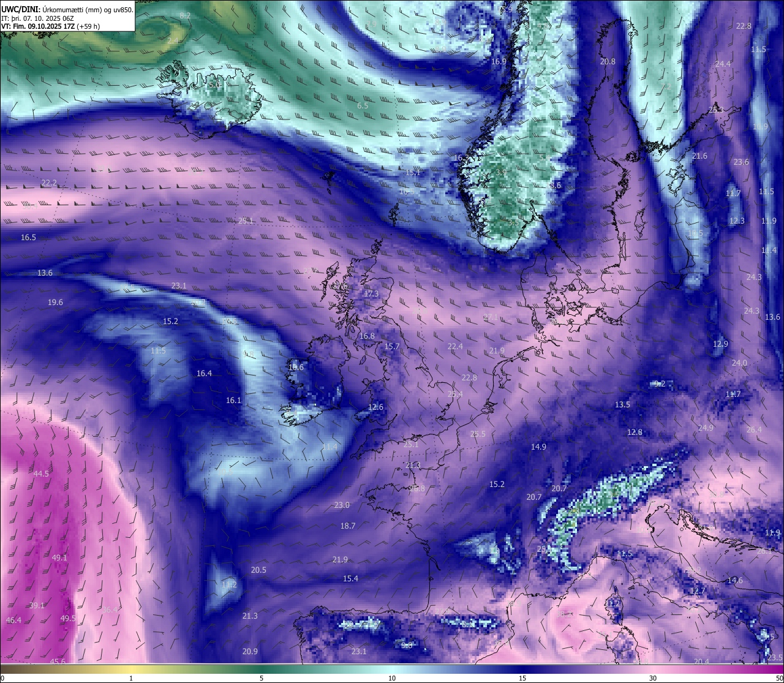Click the colorbar tick label '5'
The height and width of the screenshot is (683, 784).
pyautogui.click(x=262, y=678)
